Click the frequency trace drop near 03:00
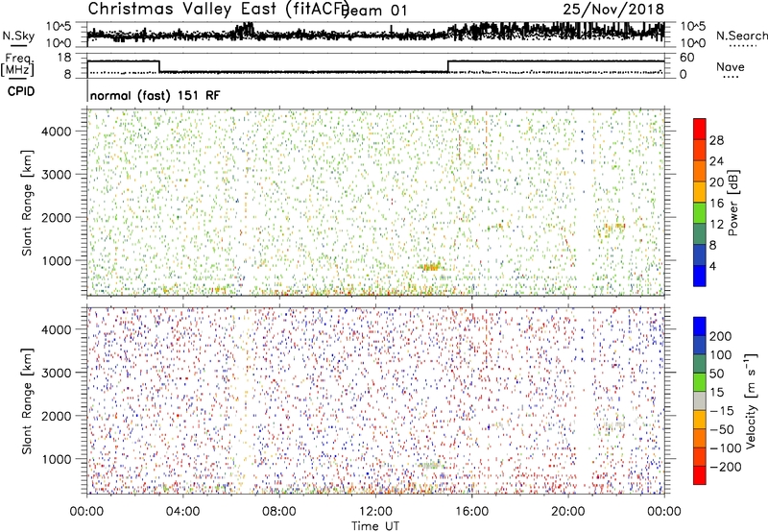Viewport: 768px width, 532px height. point(159,66)
